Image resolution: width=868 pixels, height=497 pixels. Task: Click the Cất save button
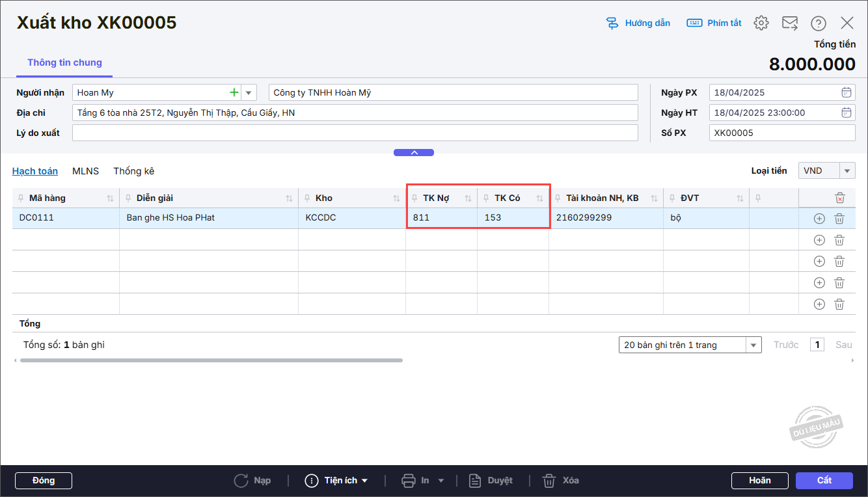pos(824,481)
